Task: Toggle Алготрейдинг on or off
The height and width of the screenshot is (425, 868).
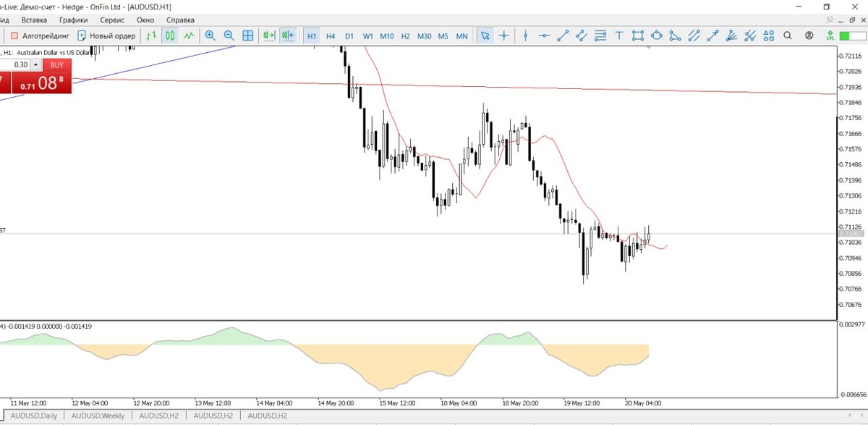Action: coord(40,35)
